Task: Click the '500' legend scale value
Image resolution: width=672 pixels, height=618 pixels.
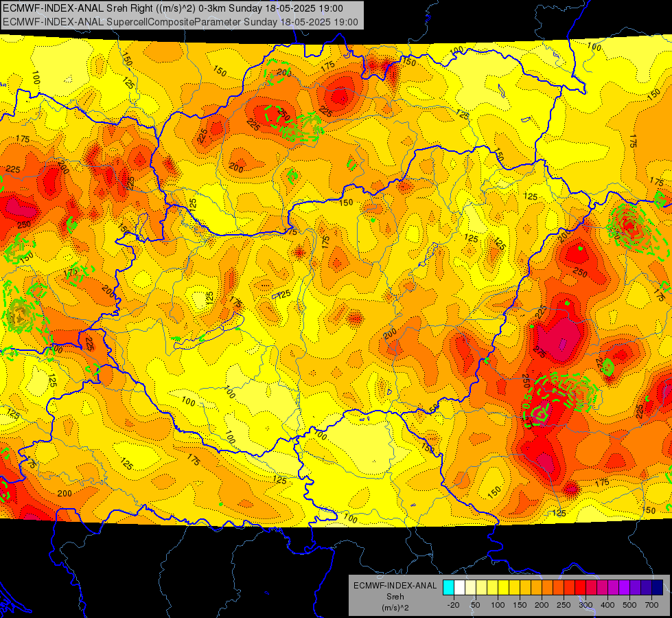Action: point(629,605)
